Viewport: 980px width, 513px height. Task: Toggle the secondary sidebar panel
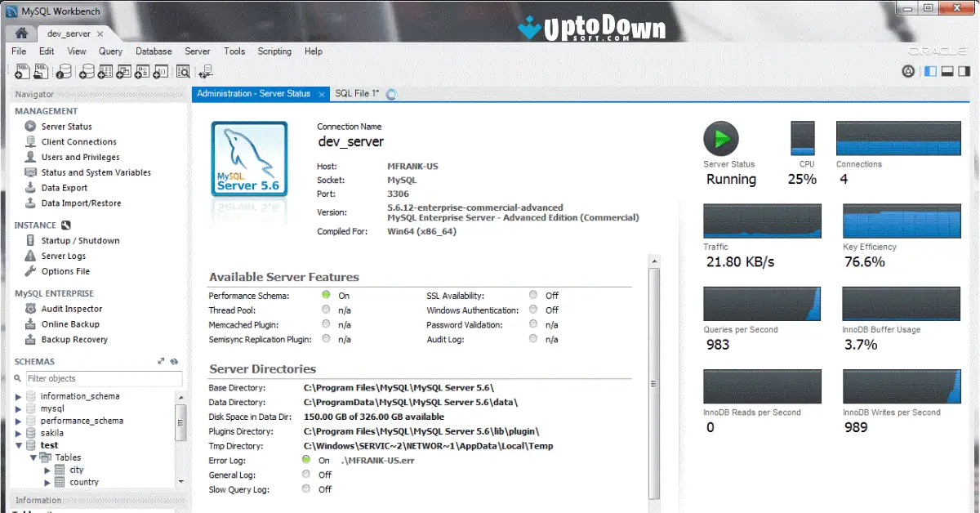click(x=966, y=71)
